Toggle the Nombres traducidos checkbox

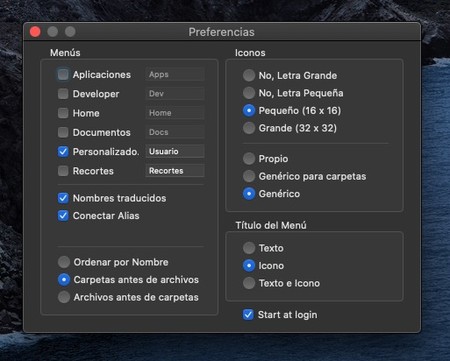(x=63, y=198)
